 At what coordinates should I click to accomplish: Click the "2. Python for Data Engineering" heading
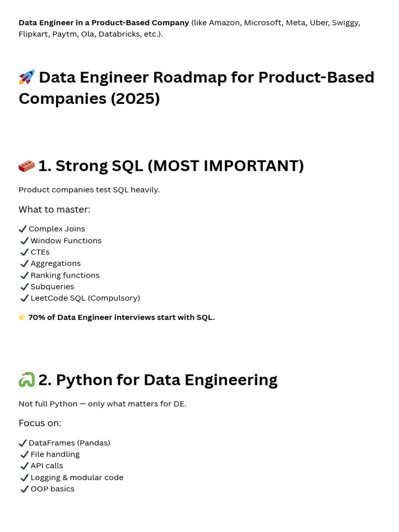pos(158,380)
